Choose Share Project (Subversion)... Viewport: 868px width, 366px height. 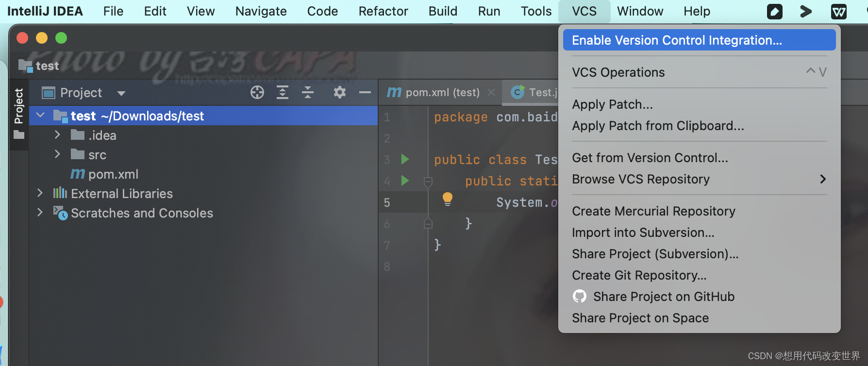(x=699, y=254)
